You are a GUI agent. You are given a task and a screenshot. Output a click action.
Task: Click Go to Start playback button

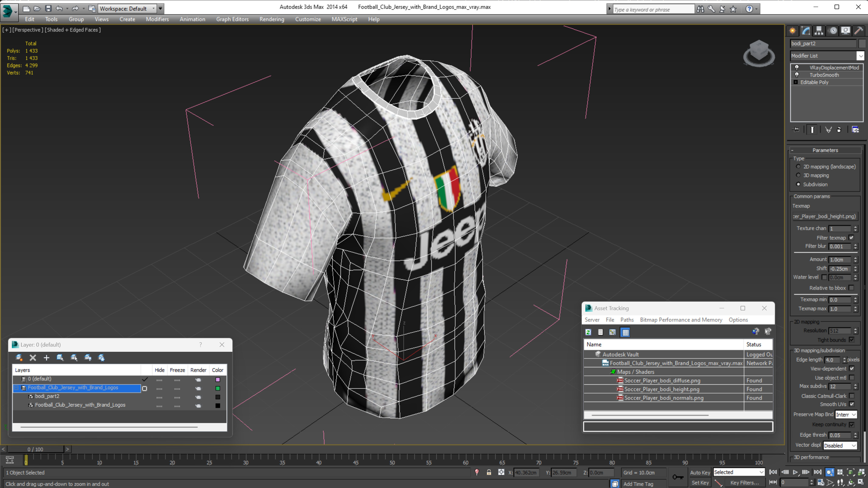click(x=773, y=472)
